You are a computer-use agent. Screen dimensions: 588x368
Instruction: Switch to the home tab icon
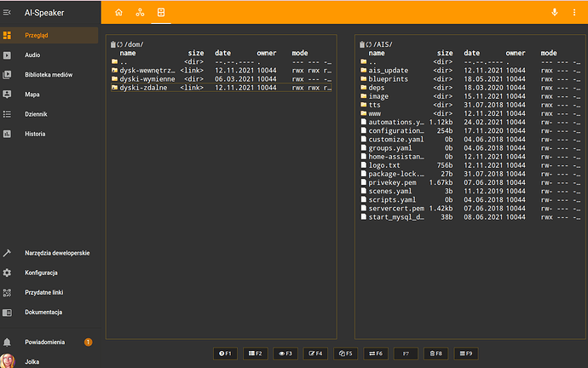pos(118,13)
